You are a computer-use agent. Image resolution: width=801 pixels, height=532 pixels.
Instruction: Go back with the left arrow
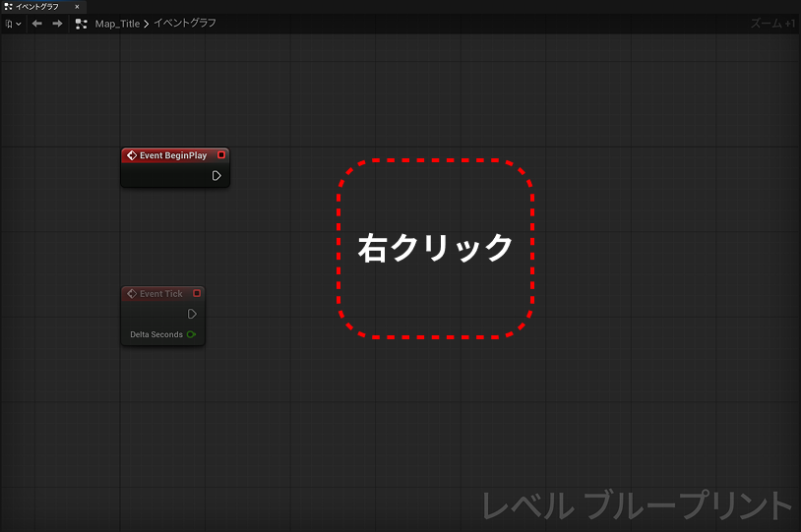36,24
